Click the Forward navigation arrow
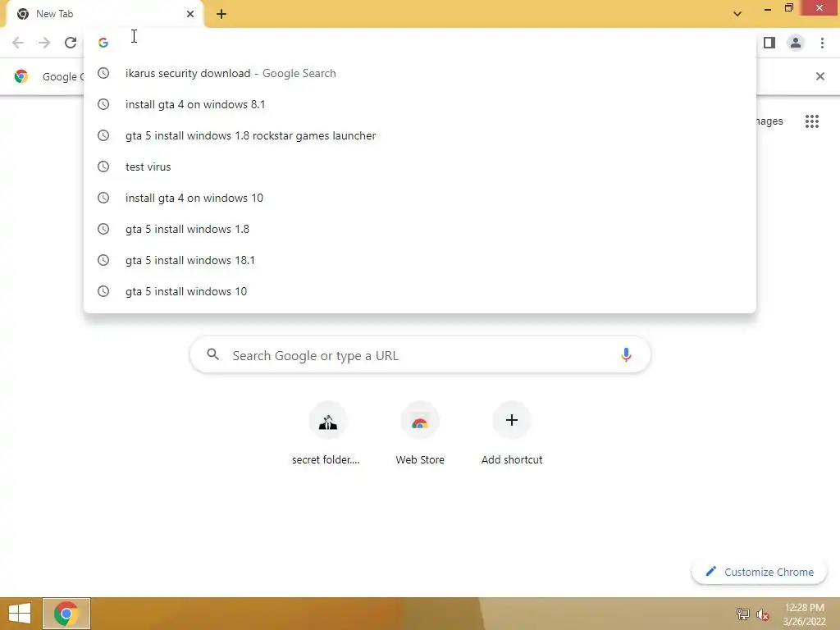The width and height of the screenshot is (840, 630). (x=44, y=43)
